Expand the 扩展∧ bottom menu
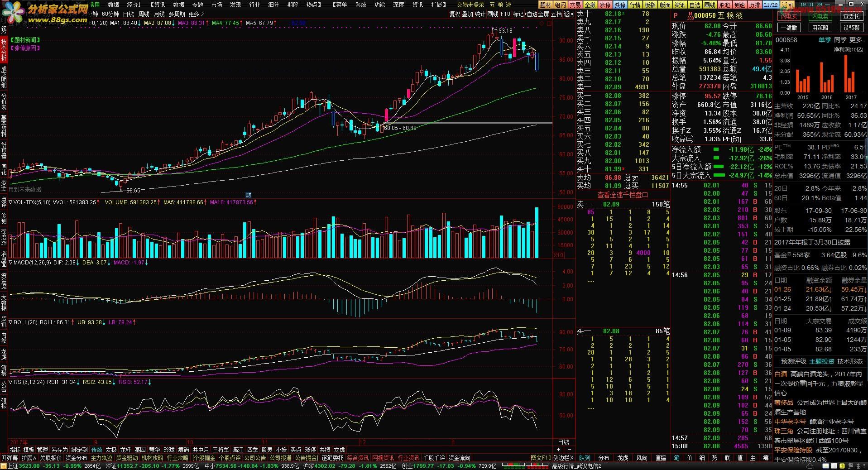The width and height of the screenshot is (868, 470). pos(29,458)
